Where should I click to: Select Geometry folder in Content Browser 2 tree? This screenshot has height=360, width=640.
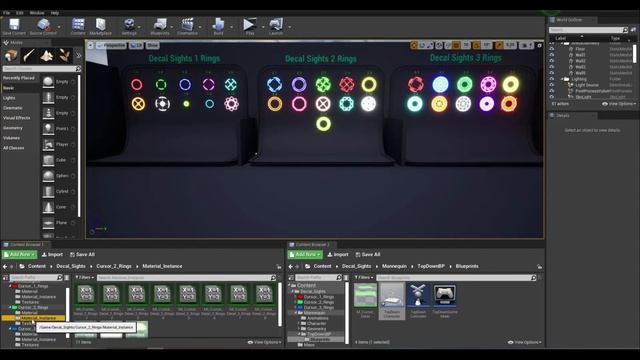click(x=316, y=329)
